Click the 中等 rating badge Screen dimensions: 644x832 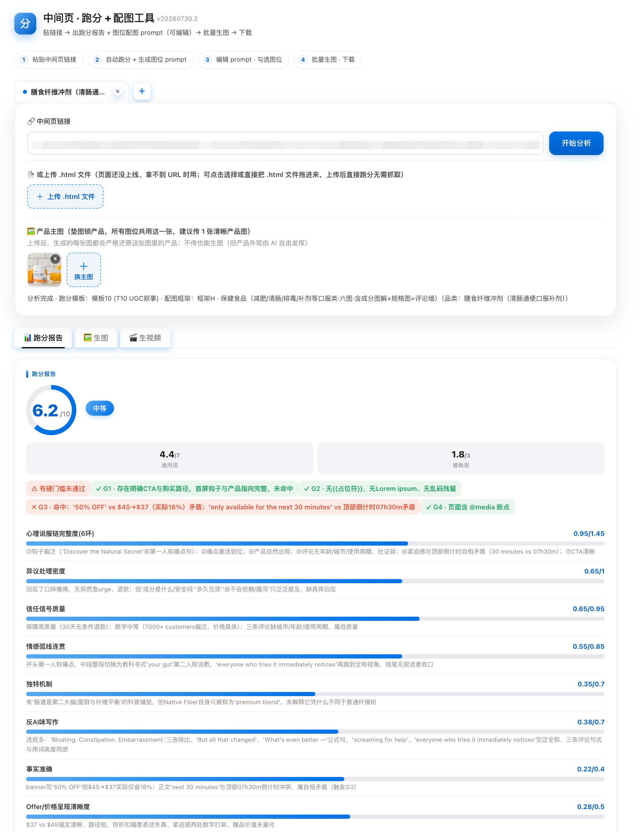pos(100,408)
